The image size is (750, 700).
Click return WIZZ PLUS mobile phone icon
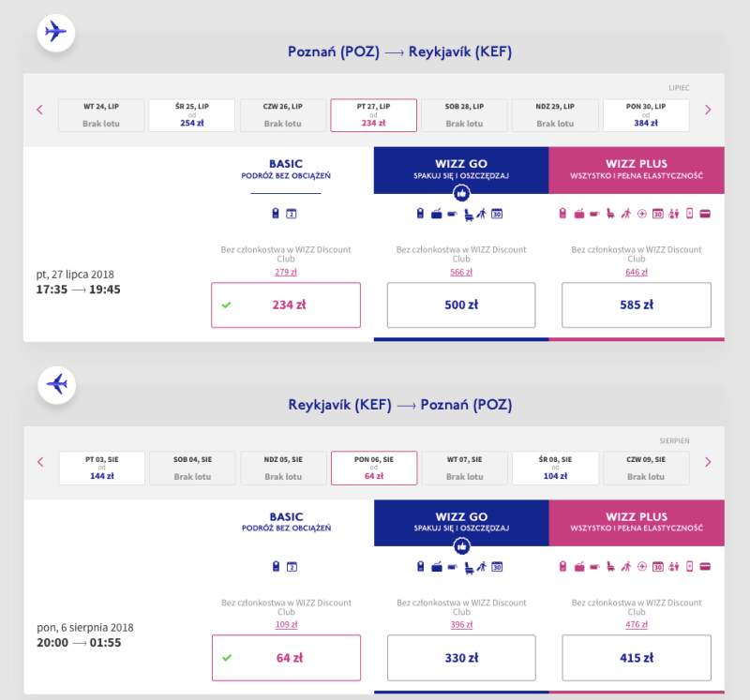pyautogui.click(x=690, y=566)
